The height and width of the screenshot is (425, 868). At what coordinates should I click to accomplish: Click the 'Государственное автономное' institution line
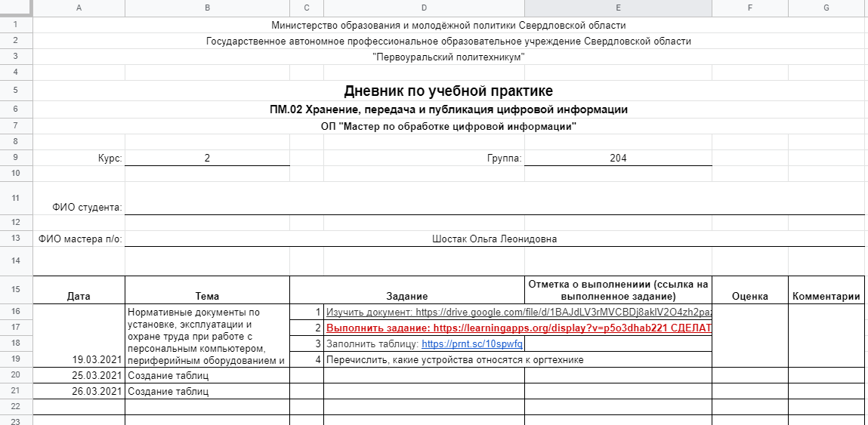coord(449,41)
